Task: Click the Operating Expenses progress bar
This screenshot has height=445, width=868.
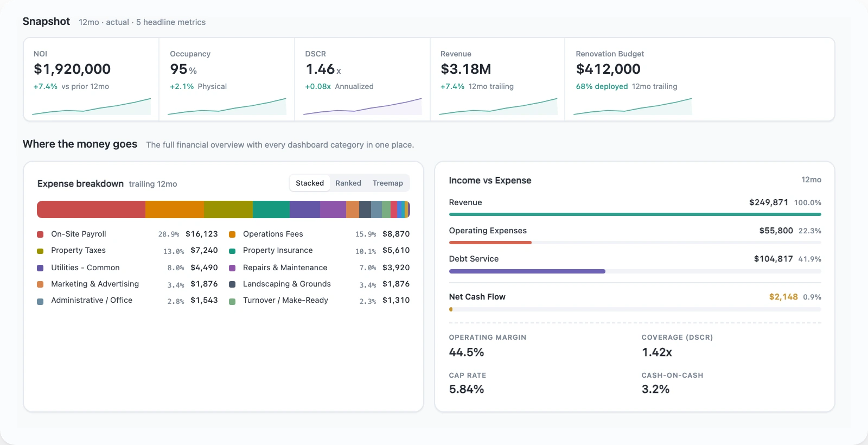Action: click(635, 243)
